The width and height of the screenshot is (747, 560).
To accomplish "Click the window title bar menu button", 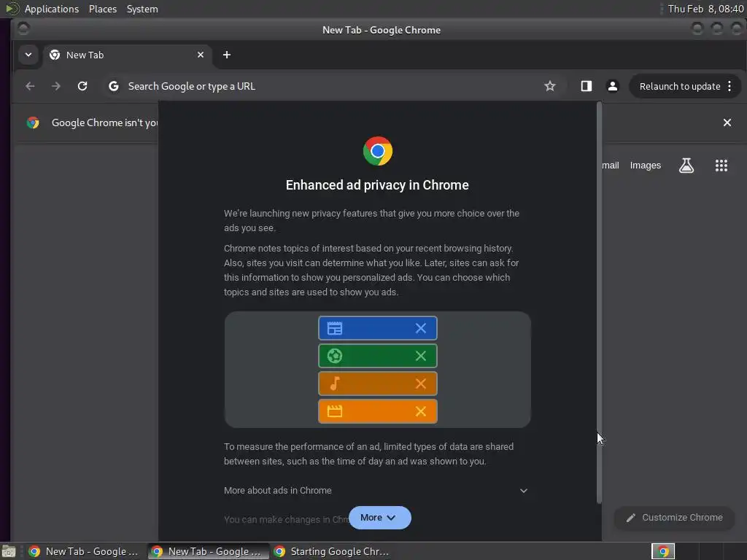I will 23,29.
